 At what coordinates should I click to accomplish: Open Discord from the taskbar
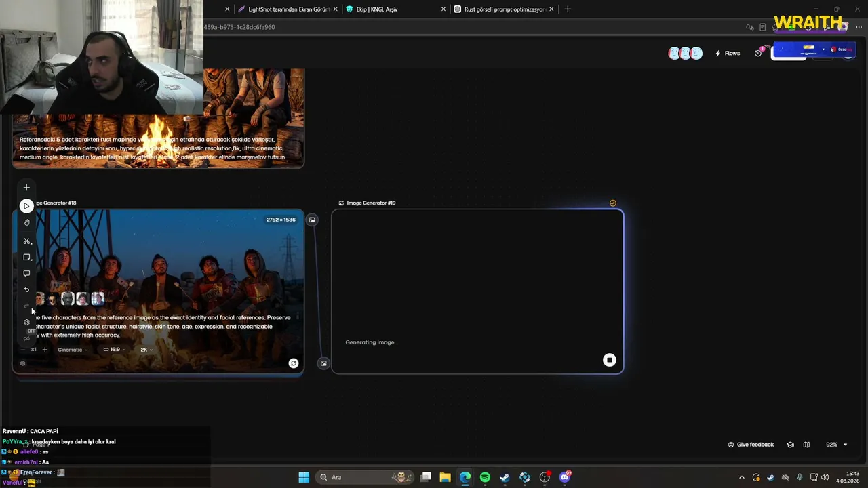pyautogui.click(x=565, y=477)
